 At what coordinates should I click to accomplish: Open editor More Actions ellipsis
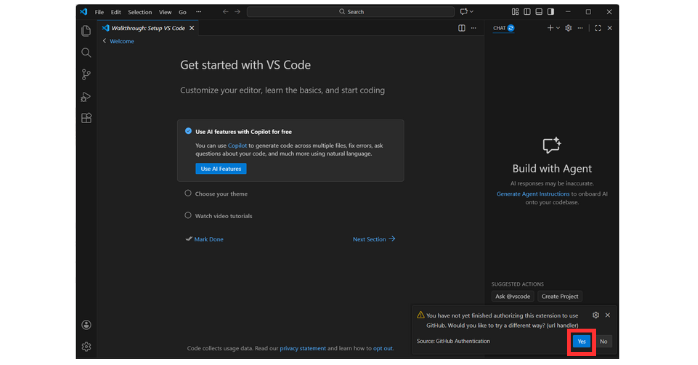click(x=474, y=28)
